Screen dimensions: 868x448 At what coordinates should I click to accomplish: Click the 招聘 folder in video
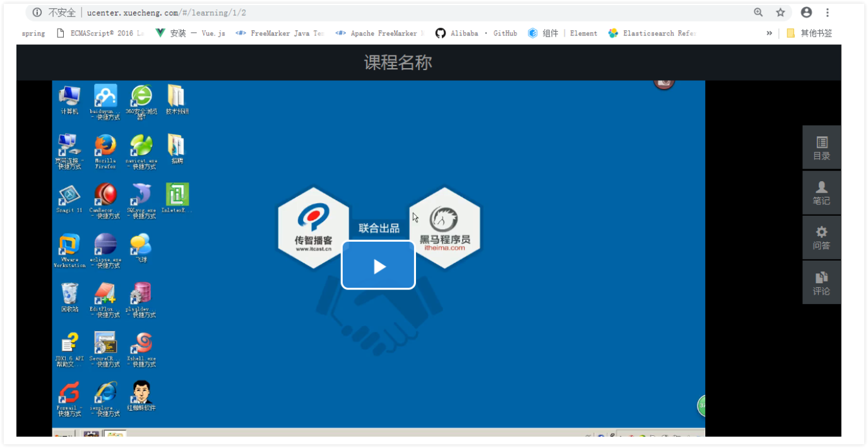(x=177, y=149)
